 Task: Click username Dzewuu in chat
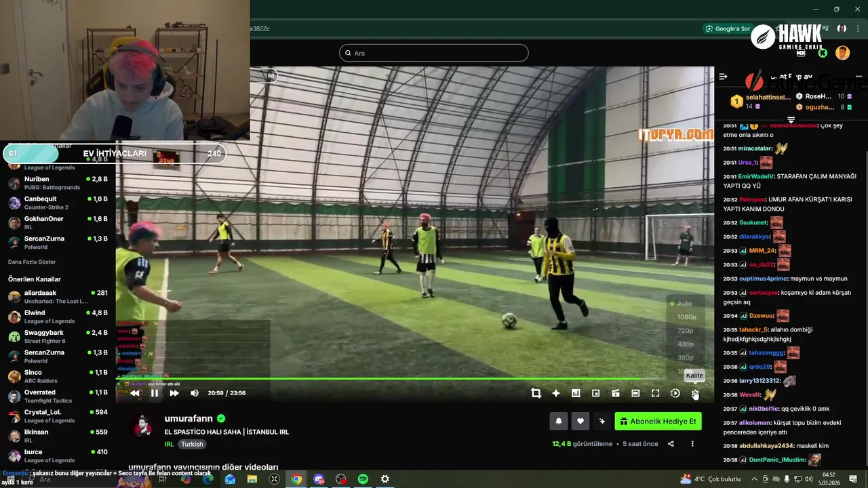click(x=762, y=316)
